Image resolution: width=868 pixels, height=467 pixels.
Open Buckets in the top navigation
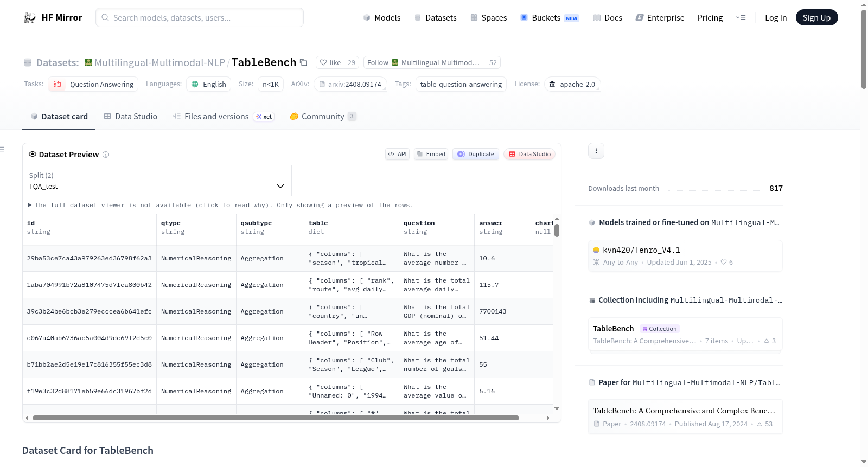[550, 18]
